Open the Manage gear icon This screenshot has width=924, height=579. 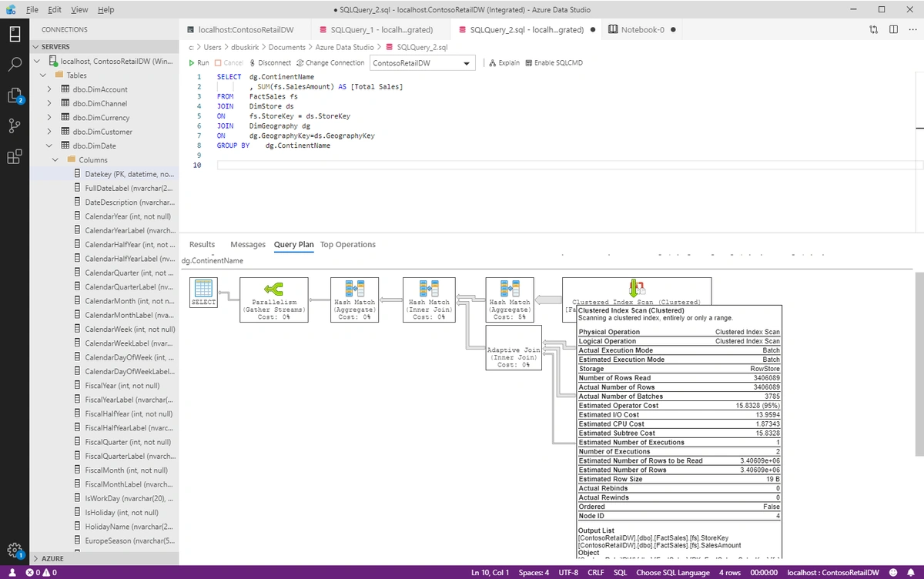15,550
